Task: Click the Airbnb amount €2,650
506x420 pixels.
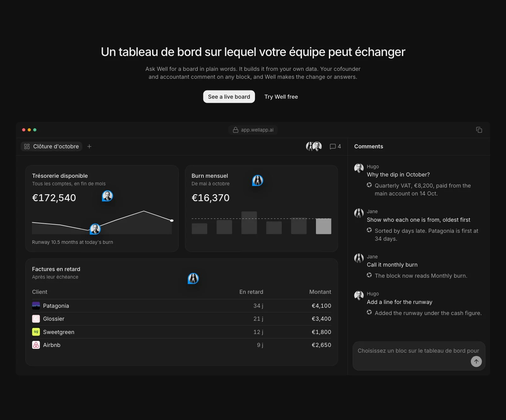Action: 321,345
